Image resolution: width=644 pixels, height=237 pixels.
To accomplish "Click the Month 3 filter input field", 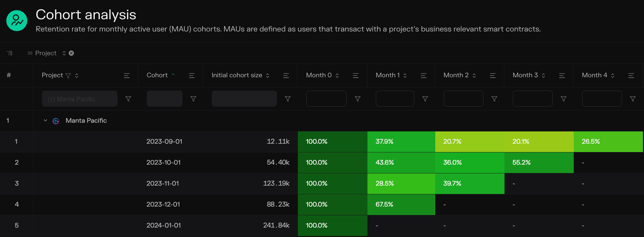I will coord(532,99).
